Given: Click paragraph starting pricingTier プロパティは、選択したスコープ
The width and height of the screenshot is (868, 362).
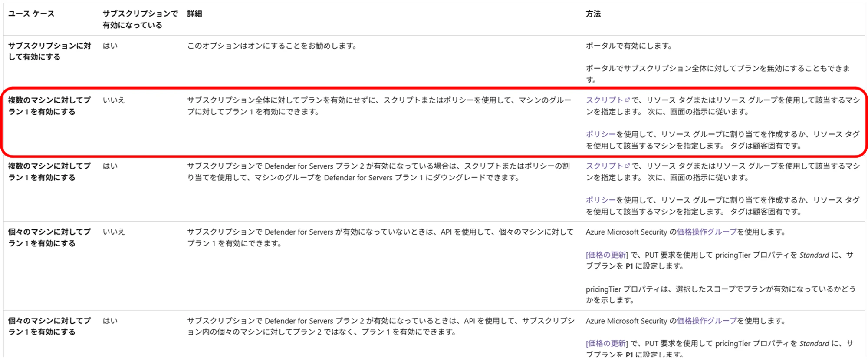Looking at the screenshot, I should (x=721, y=295).
